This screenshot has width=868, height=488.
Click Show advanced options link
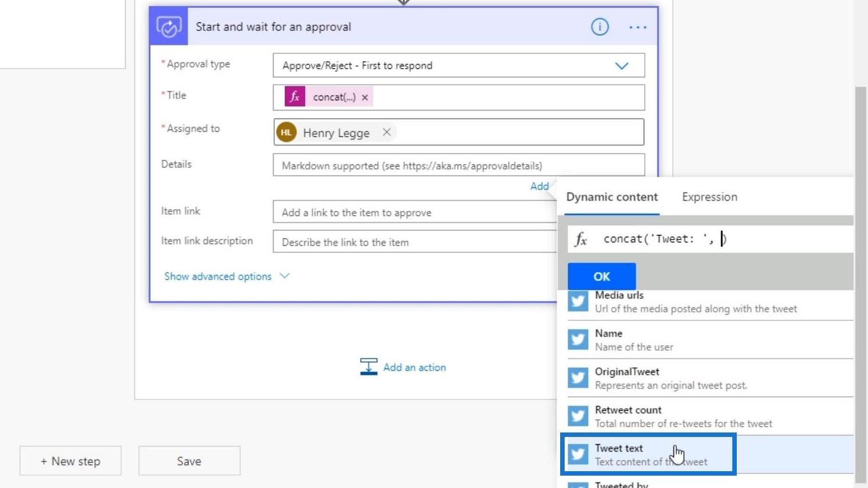click(x=218, y=277)
